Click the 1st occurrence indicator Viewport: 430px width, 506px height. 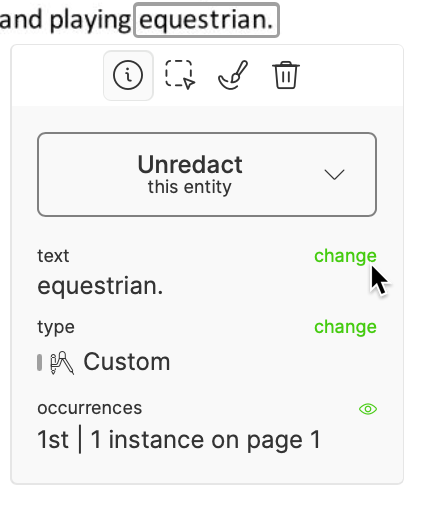53,440
